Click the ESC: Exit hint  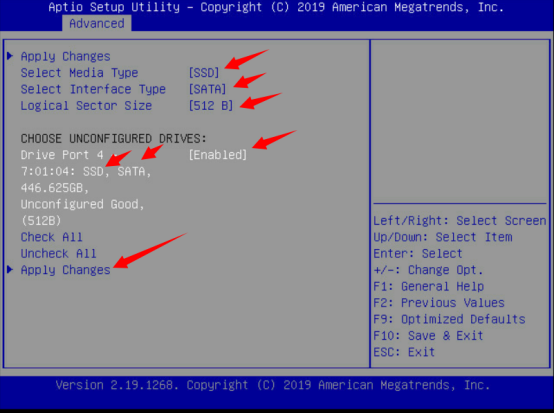[x=404, y=352]
